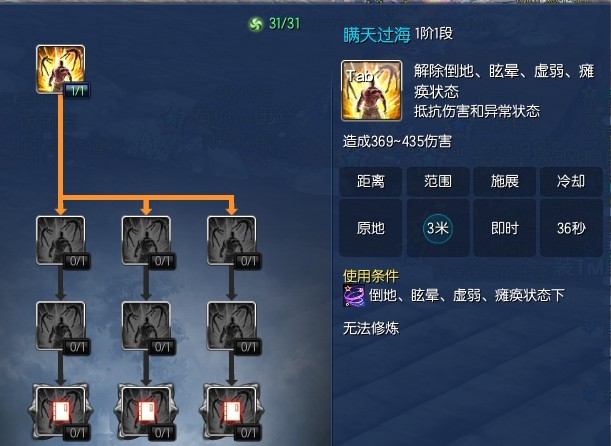This screenshot has height=446, width=611.
Task: Select the unlocked root skill node 1/1
Action: [60, 69]
